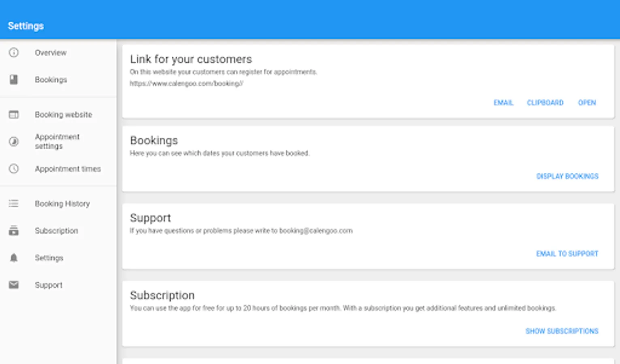Click the Appointment settings icon
Image resolution: width=620 pixels, height=364 pixels.
tap(14, 142)
